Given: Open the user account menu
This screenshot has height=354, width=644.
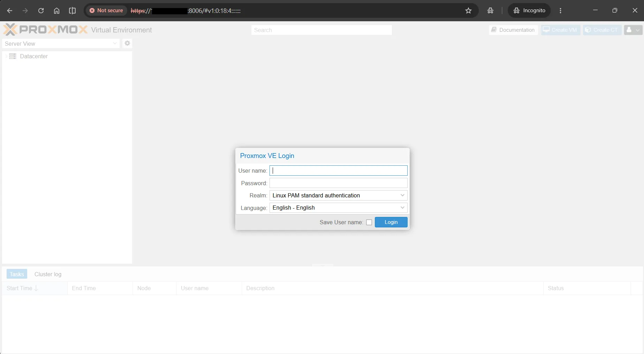Looking at the screenshot, I should [633, 30].
